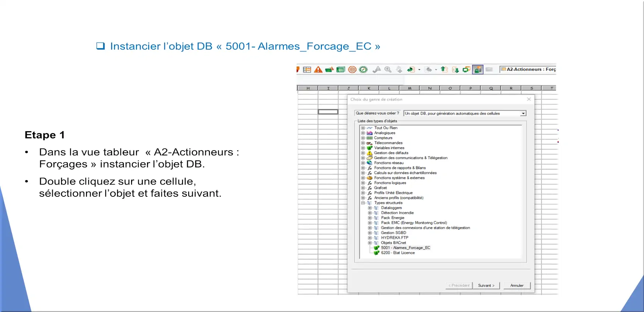
Task: Click the grey letter A search icon
Action: [x=377, y=69]
